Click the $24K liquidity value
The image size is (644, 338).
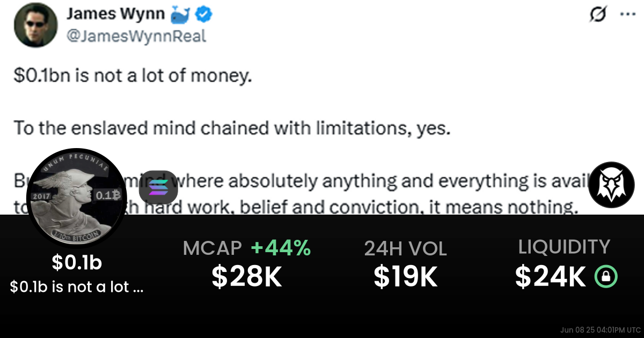tap(550, 277)
